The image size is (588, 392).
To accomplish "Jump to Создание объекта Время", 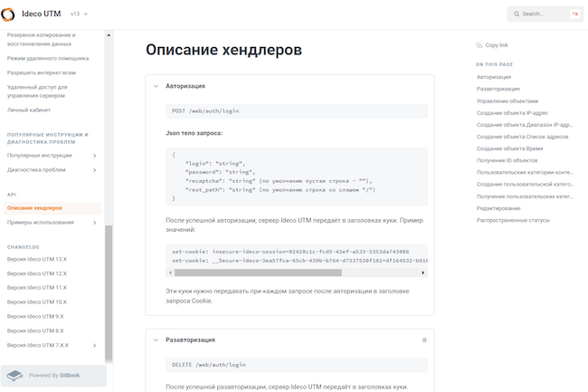I will click(x=509, y=148).
